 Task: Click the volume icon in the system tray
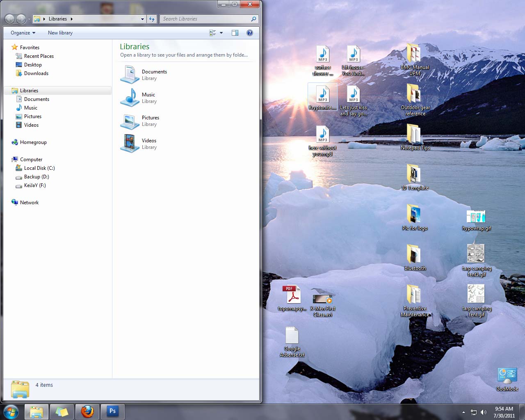click(x=484, y=412)
